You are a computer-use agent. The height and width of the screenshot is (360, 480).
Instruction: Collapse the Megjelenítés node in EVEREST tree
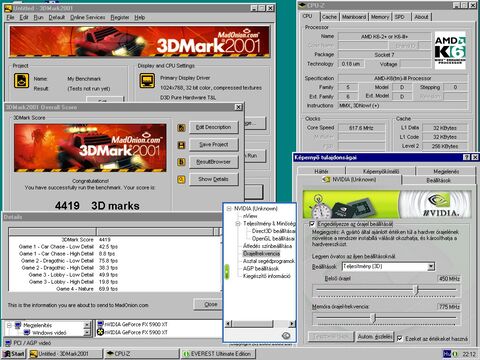[x=9, y=325]
